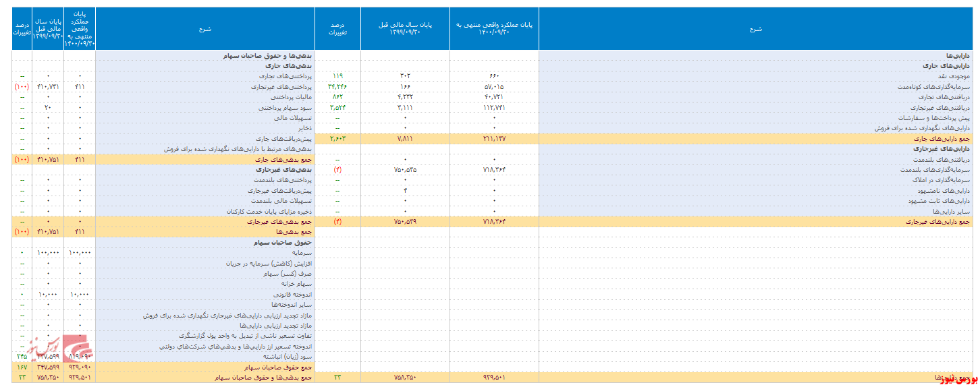Image resolution: width=980 pixels, height=387 pixels.
Task: Select non-current total ۷۵۰,۵۳۹
Action: coord(405,221)
